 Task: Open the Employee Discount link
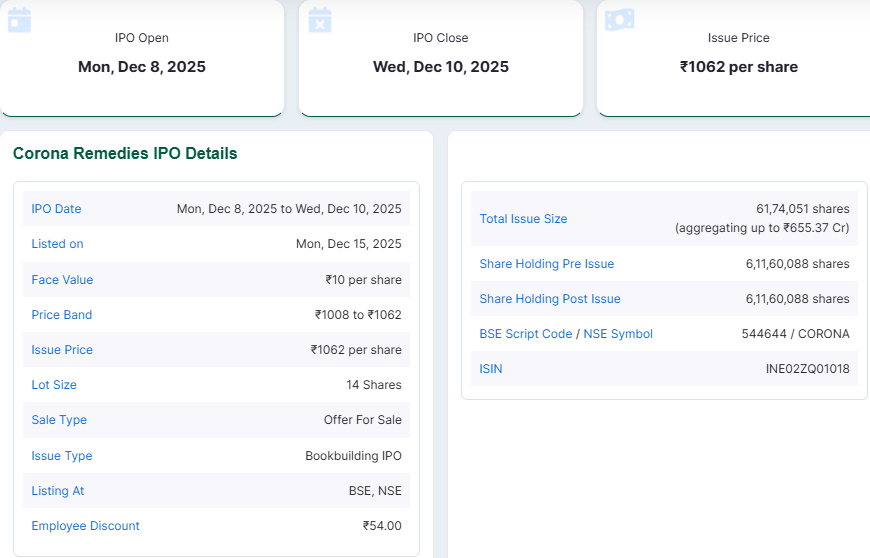tap(85, 526)
